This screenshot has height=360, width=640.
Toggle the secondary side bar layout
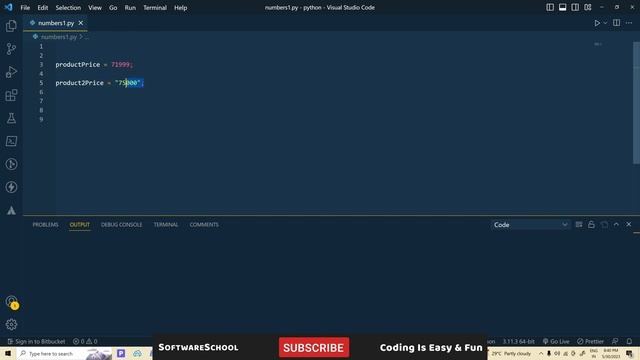click(575, 7)
